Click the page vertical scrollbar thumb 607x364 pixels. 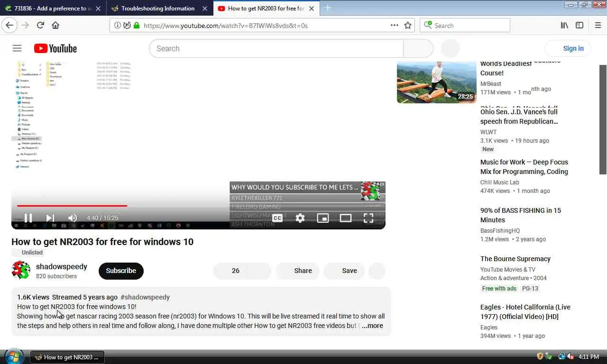point(603,119)
